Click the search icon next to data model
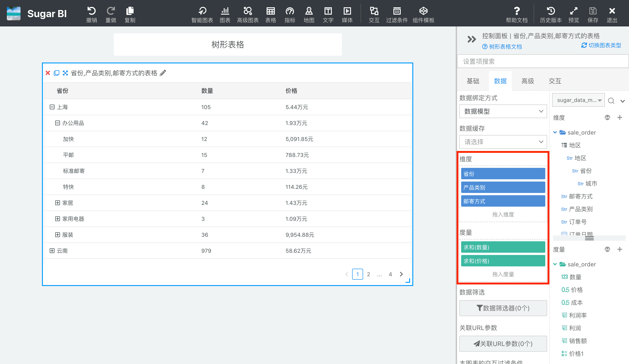Image resolution: width=629 pixels, height=364 pixels. coord(611,101)
